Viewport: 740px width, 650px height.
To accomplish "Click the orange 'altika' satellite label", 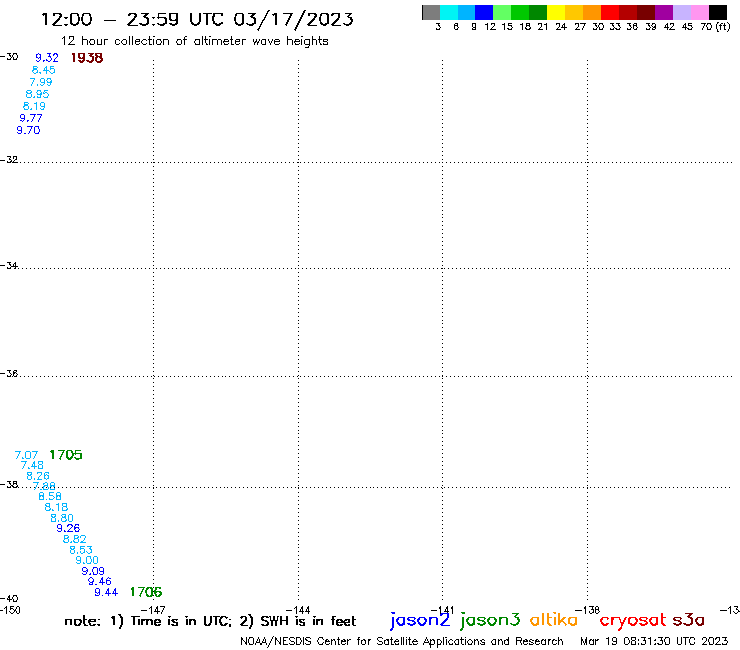I will click(554, 620).
